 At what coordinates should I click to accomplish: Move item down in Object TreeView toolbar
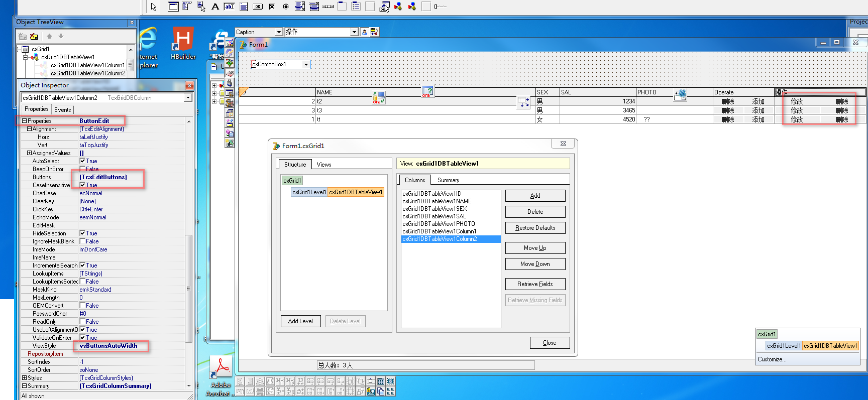(x=61, y=36)
